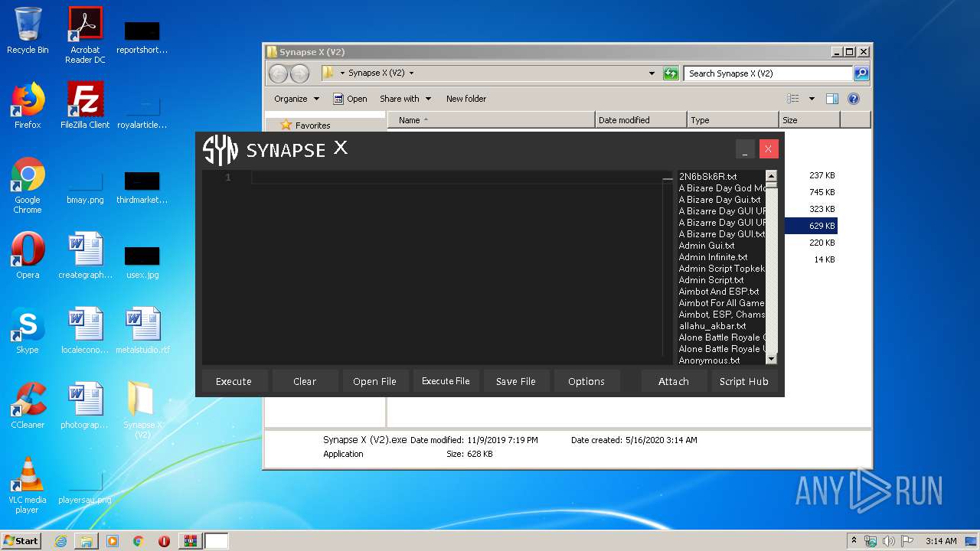The image size is (980, 551).
Task: Open the FileZilla Client desktop icon
Action: 85,105
